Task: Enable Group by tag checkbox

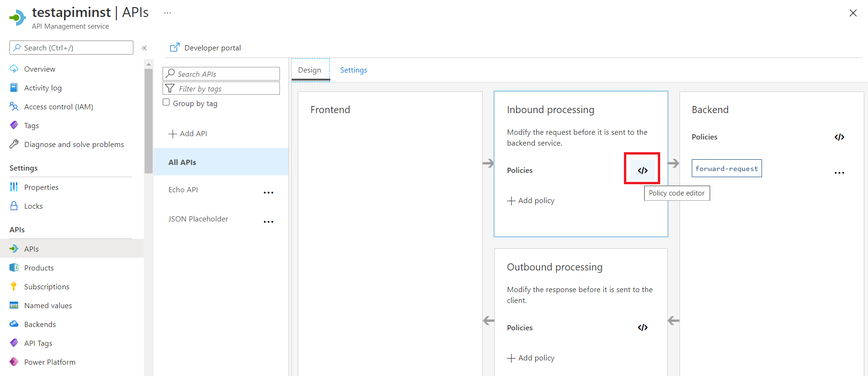Action: 166,102
